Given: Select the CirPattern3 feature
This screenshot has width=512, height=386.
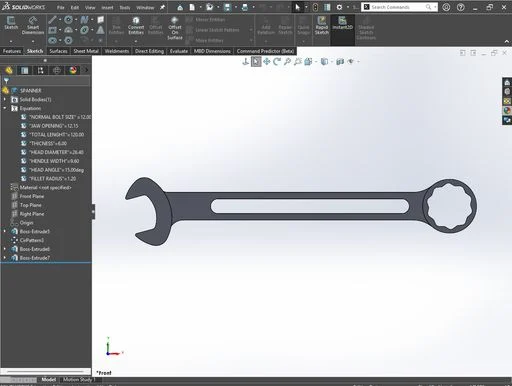Looking at the screenshot, I should (x=32, y=240).
